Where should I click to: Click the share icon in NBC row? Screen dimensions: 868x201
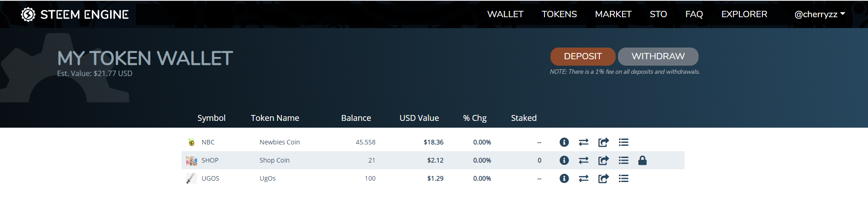pos(603,142)
